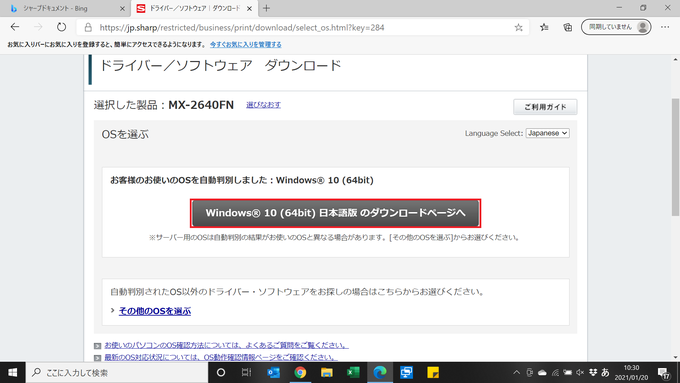Open the 最新のOS対応状況 link
The height and width of the screenshot is (383, 680).
221,357
